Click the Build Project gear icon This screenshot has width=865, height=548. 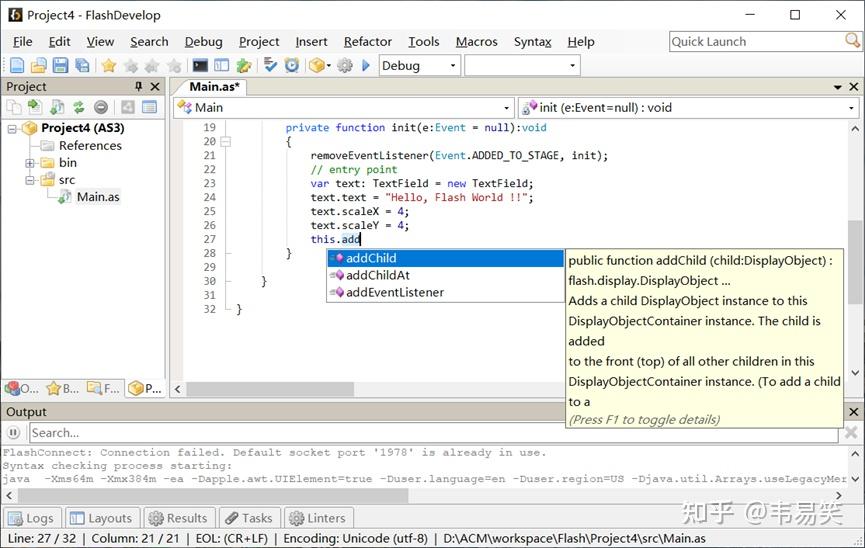[345, 66]
